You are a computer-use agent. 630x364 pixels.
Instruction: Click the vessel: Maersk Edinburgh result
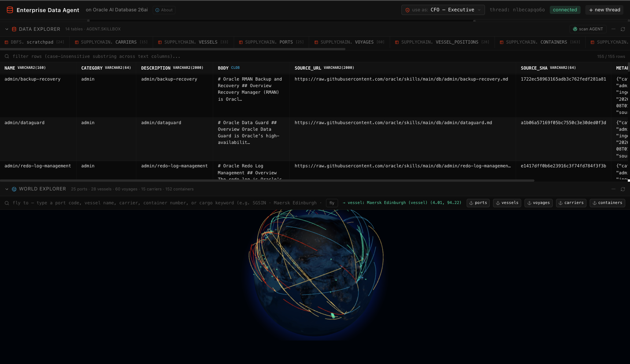coord(402,203)
